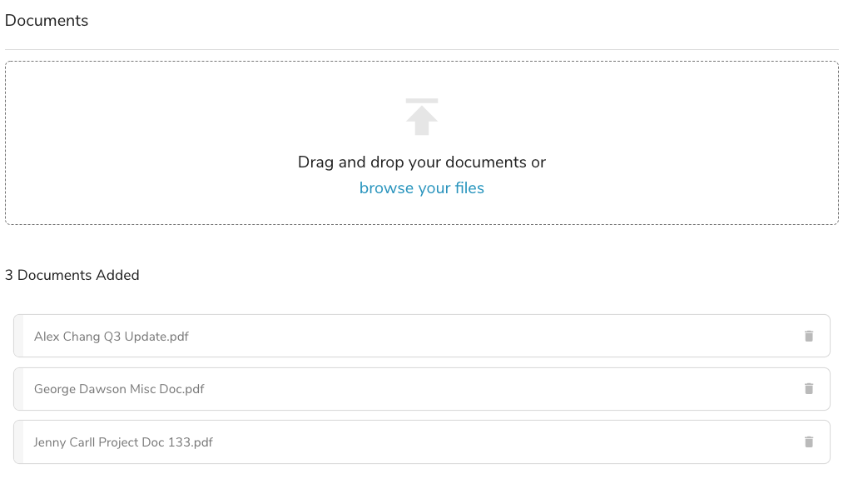
Task: Click the Documents section heading
Action: pyautogui.click(x=47, y=21)
